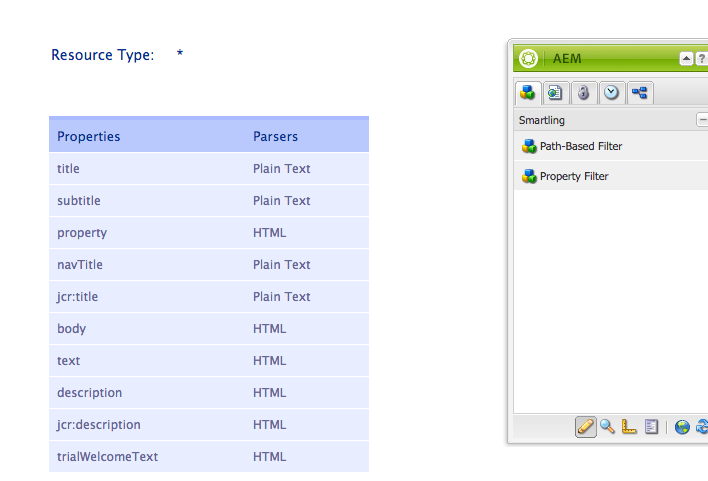The height and width of the screenshot is (481, 708).
Task: Open the Components tab in sidekick
Action: [528, 93]
